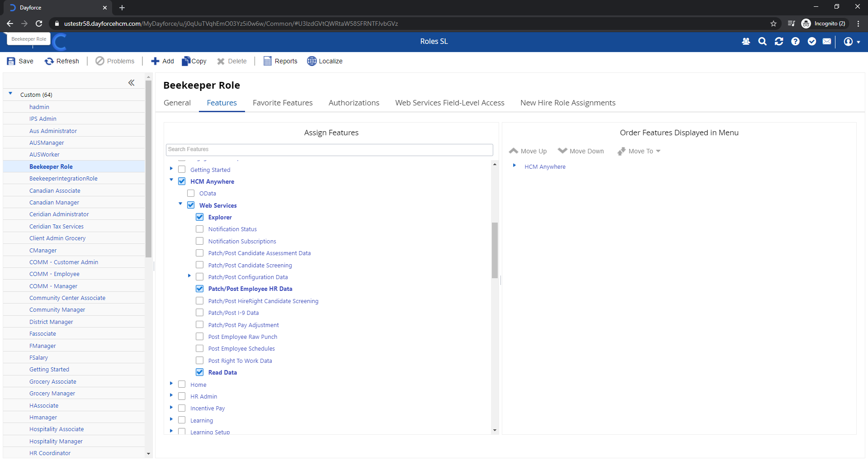Open the Move To dropdown

pos(639,151)
